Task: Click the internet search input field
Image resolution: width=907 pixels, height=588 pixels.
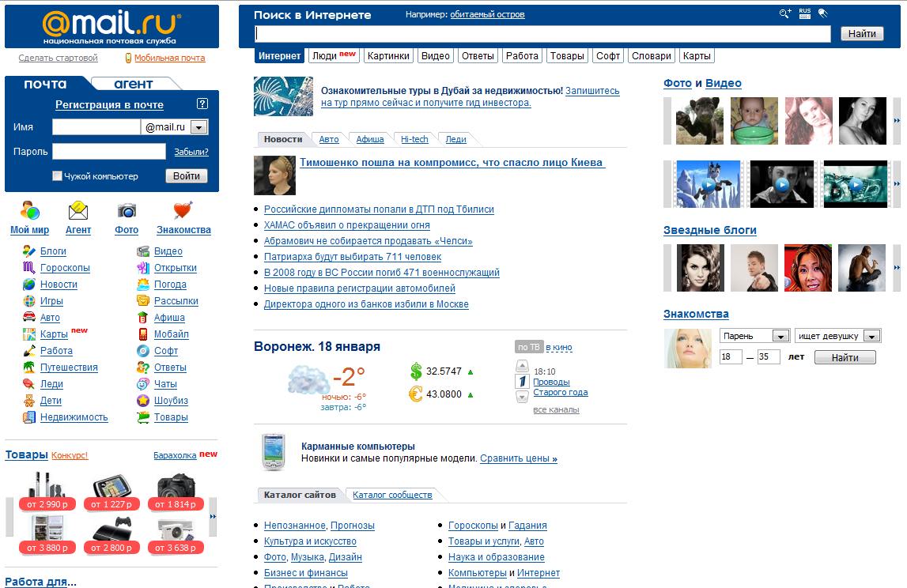Action: (542, 34)
